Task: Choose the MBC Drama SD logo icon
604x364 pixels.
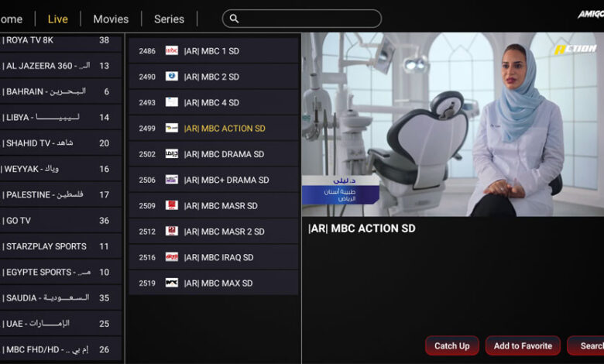Action: pos(172,153)
